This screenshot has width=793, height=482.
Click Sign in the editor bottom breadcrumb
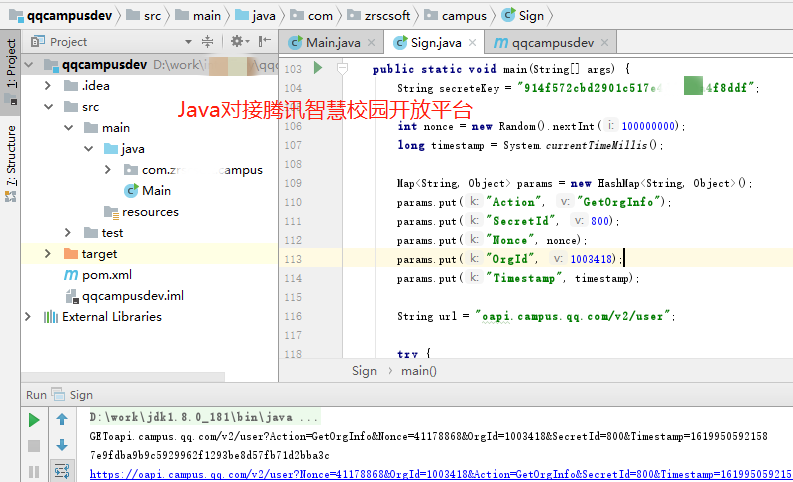(x=364, y=371)
